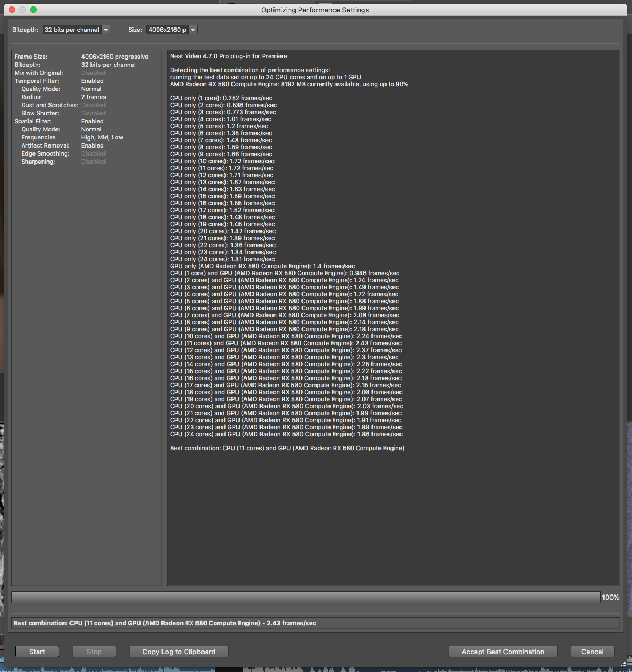This screenshot has width=632, height=672.
Task: Select the "CPU only (1 core): 0.252 frames/sec" line
Action: [x=221, y=98]
